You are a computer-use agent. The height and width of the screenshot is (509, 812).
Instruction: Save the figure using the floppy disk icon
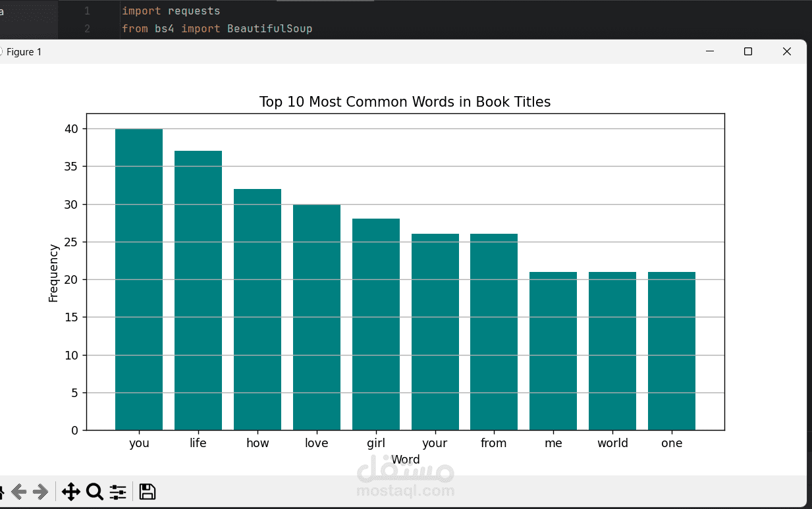point(147,491)
